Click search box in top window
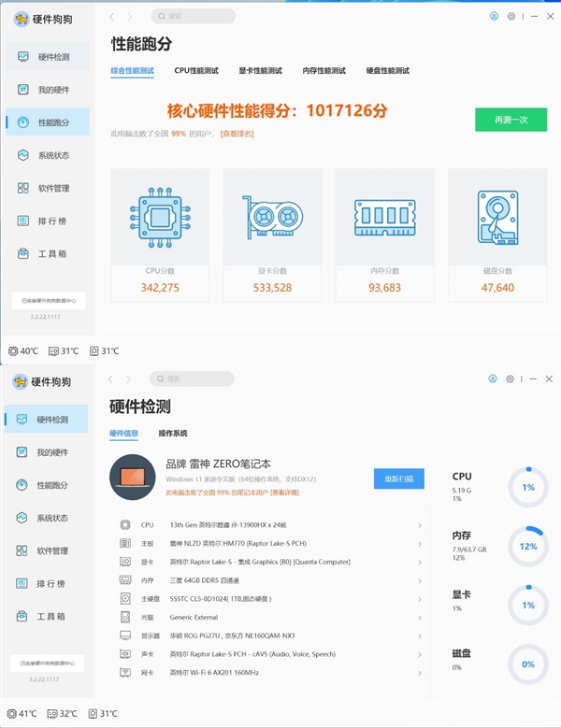 tap(194, 16)
